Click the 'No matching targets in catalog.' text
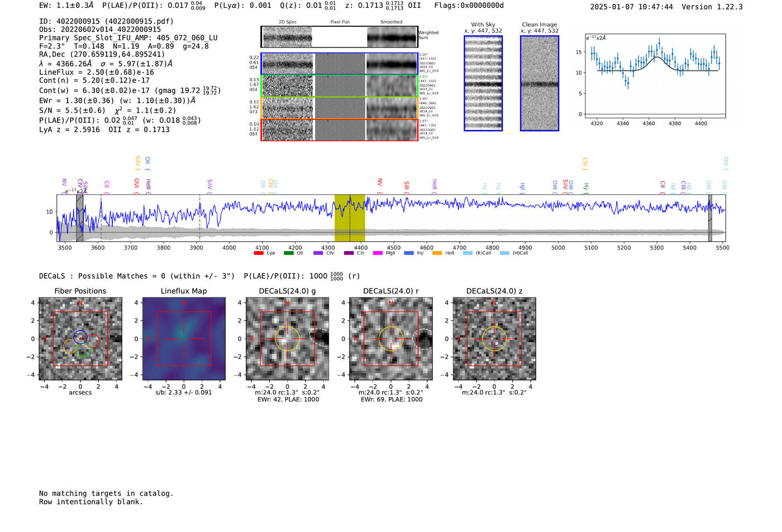782x532 pixels. pos(106,493)
